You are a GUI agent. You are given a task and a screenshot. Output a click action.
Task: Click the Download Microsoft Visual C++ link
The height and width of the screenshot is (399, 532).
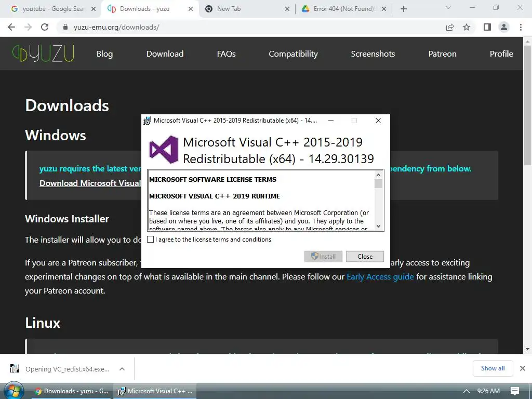point(90,183)
